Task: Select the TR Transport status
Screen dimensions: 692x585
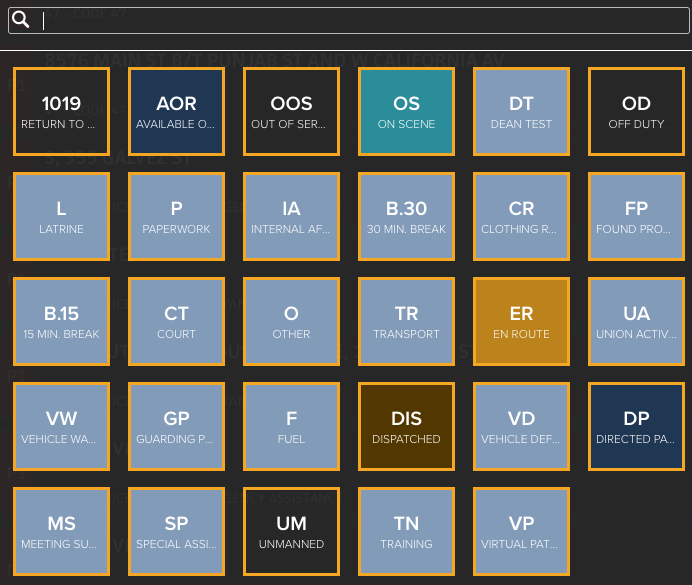Action: [x=406, y=322]
